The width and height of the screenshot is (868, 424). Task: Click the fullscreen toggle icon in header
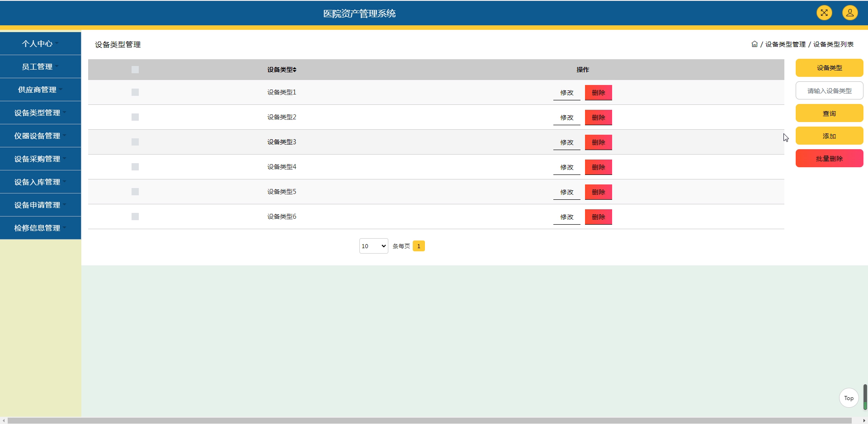click(824, 13)
